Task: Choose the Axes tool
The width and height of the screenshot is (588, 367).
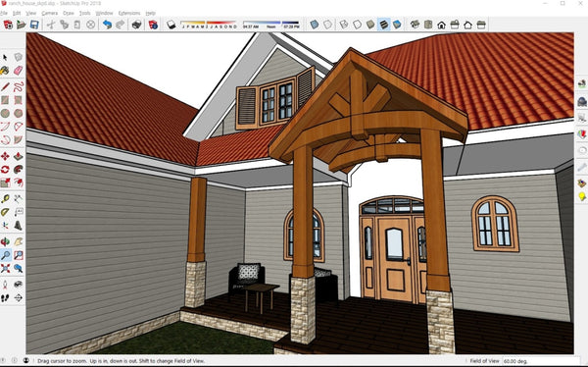Action: coord(5,226)
